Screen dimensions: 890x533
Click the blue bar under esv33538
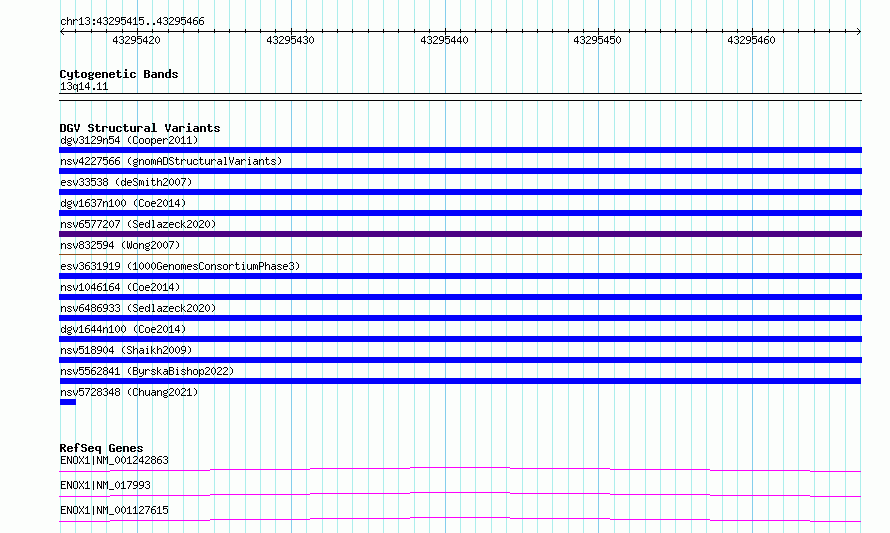point(460,192)
